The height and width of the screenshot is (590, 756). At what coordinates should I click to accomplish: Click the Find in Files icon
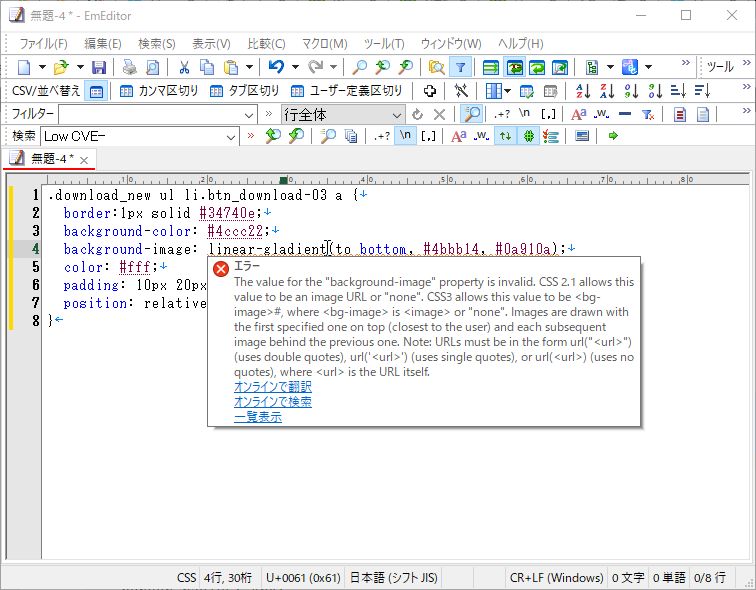tap(436, 67)
